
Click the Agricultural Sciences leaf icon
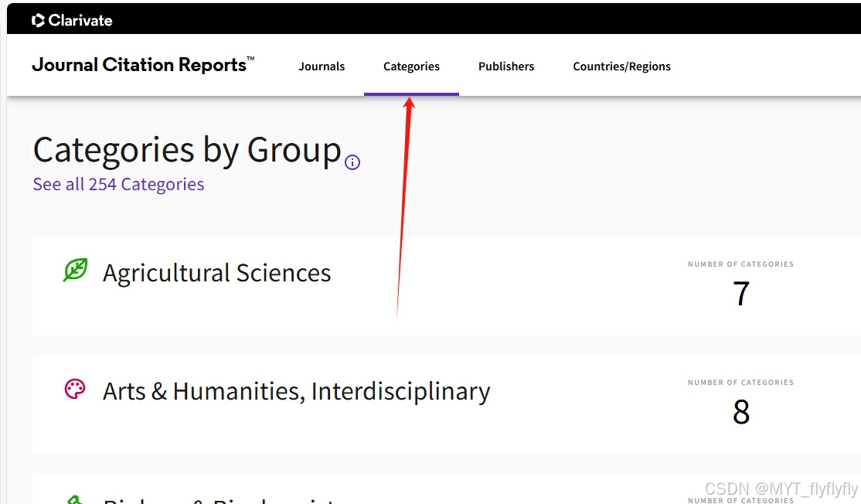(x=75, y=270)
